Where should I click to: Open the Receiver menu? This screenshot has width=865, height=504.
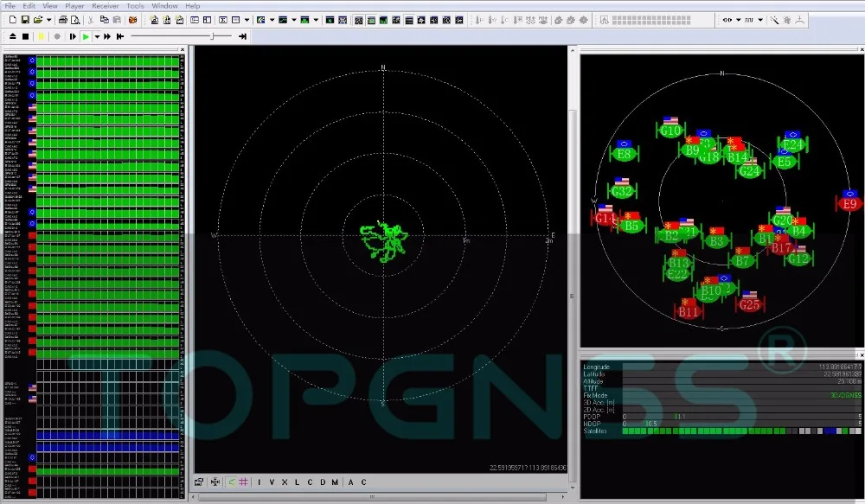106,6
